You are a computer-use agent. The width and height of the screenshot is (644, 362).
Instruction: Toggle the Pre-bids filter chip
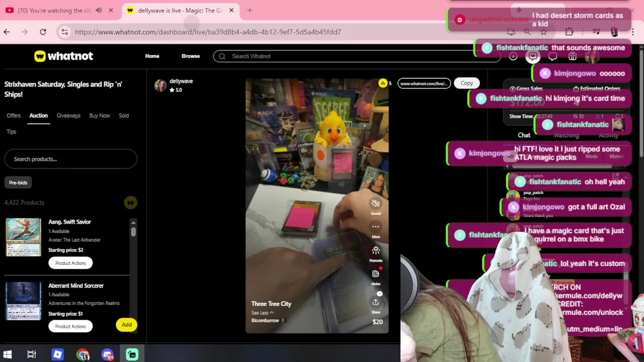18,183
